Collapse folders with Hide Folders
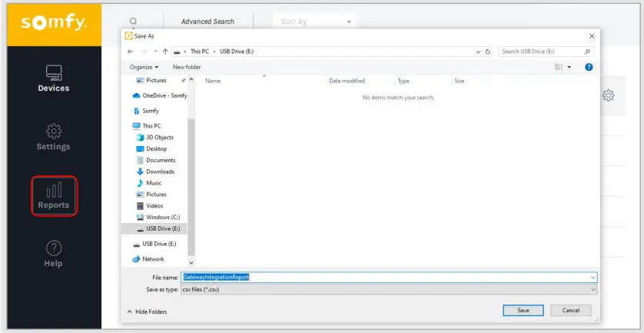 click(147, 312)
